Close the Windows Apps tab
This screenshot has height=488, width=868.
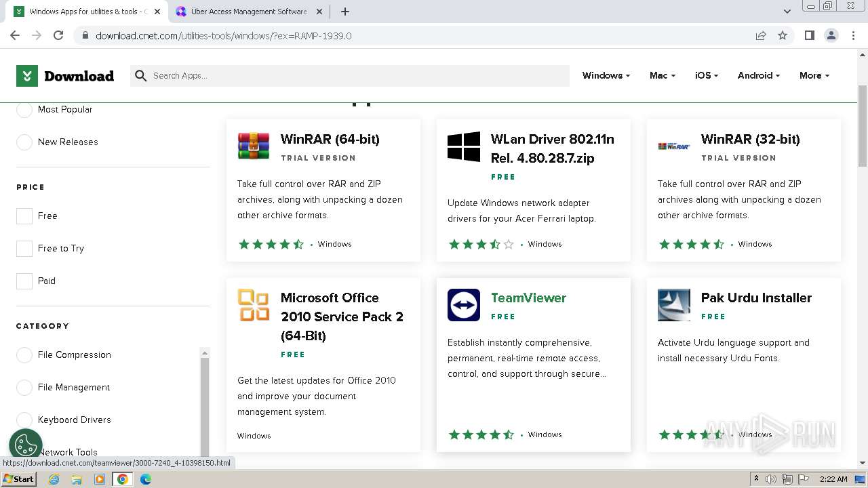tap(157, 12)
